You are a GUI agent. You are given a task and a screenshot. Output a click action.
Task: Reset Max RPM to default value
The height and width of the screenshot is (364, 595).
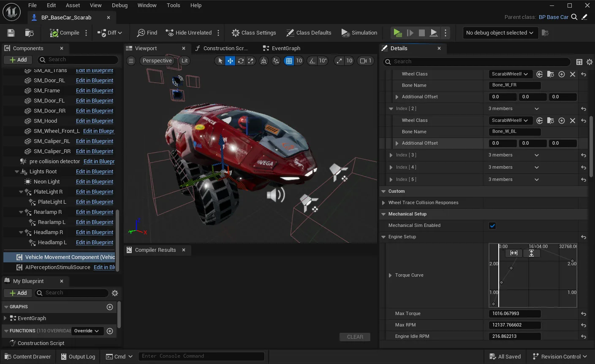[584, 325]
